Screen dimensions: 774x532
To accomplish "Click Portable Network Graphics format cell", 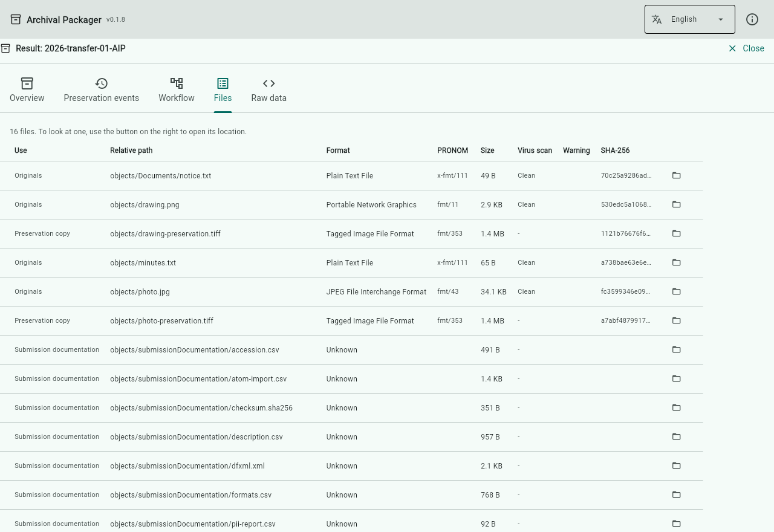I will pyautogui.click(x=371, y=205).
